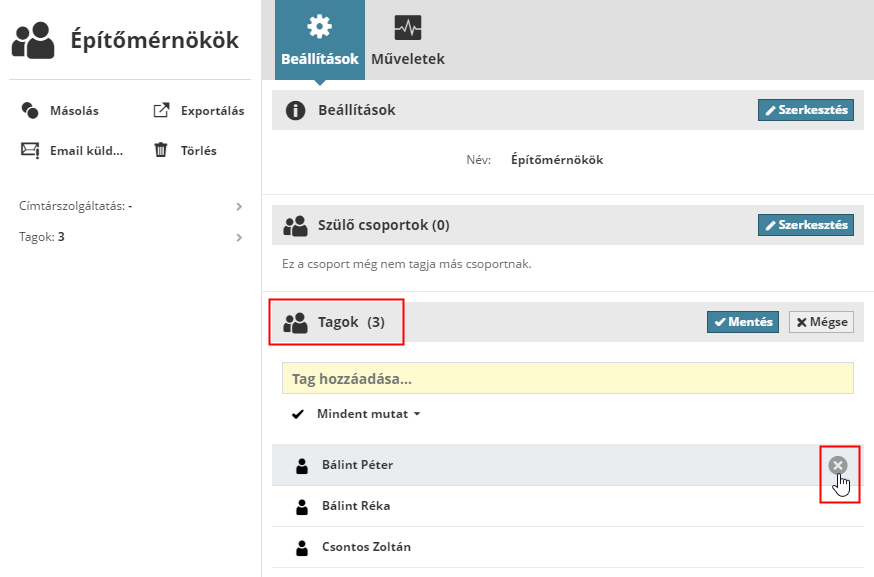Switch to the Beállítások tab
This screenshot has height=577, width=874.
(320, 40)
